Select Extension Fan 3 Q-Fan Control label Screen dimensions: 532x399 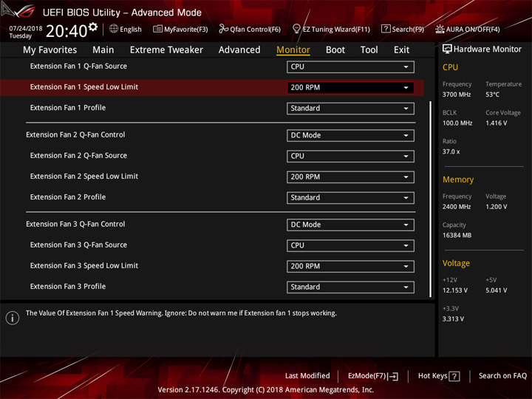pos(75,224)
